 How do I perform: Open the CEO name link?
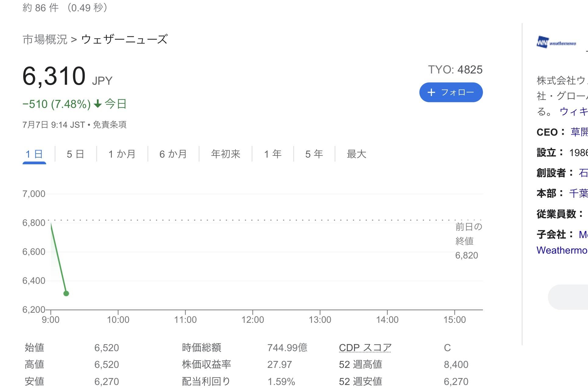(579, 132)
